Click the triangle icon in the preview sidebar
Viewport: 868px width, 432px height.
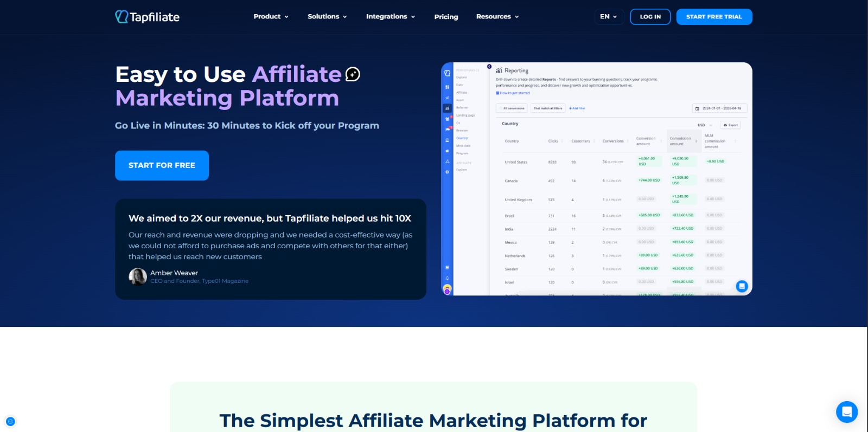pos(447,162)
